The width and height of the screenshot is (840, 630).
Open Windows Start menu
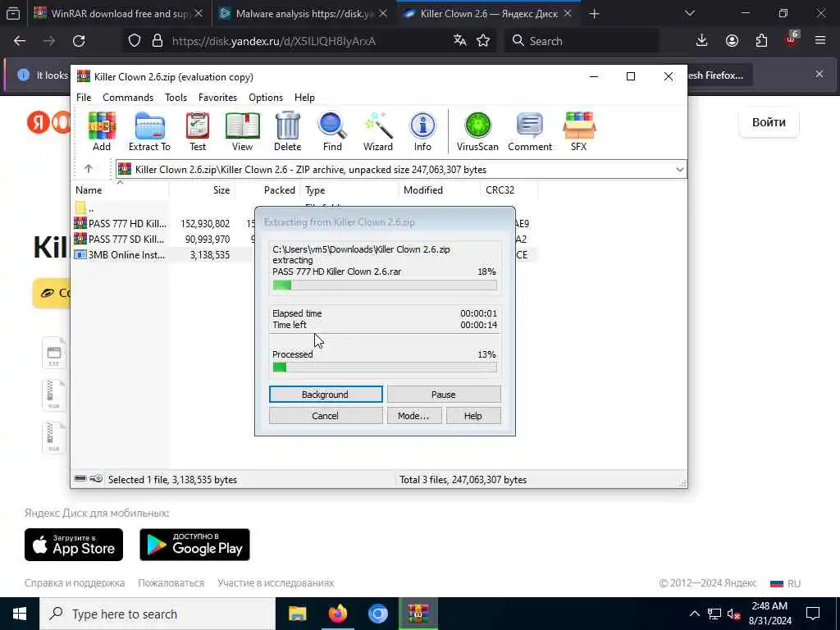coord(20,614)
